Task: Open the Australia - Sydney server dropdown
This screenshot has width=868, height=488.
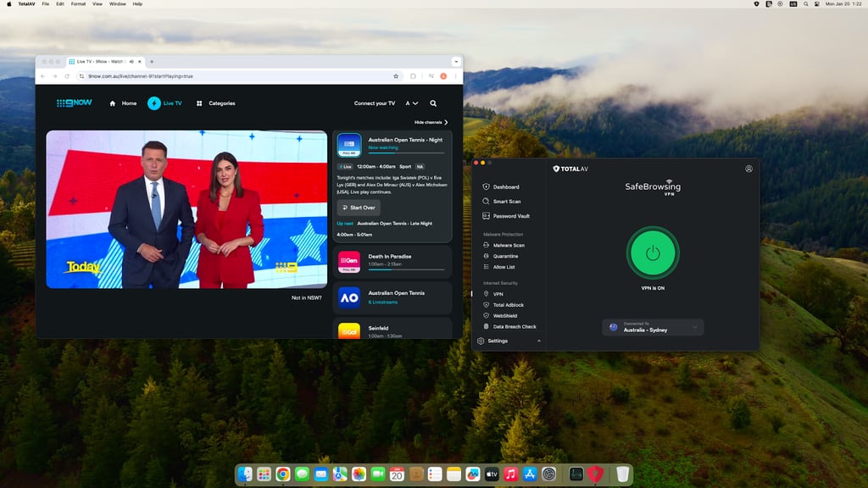Action: 653,328
